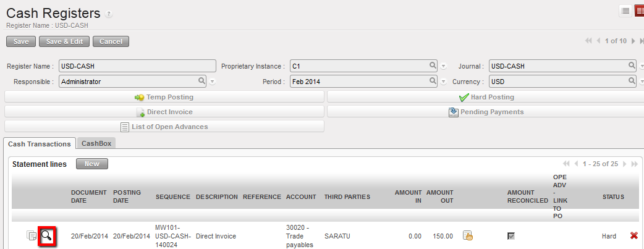The image size is (644, 249).
Task: Click the duplicate line icon in first row
Action: [x=31, y=235]
